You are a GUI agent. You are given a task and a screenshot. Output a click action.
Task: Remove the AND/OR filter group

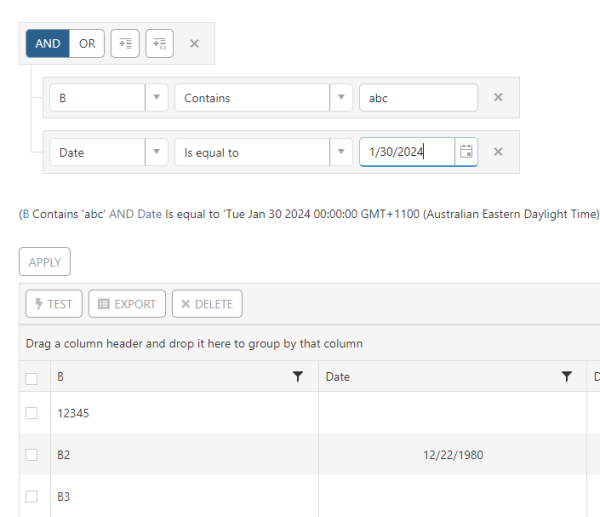pyautogui.click(x=194, y=44)
